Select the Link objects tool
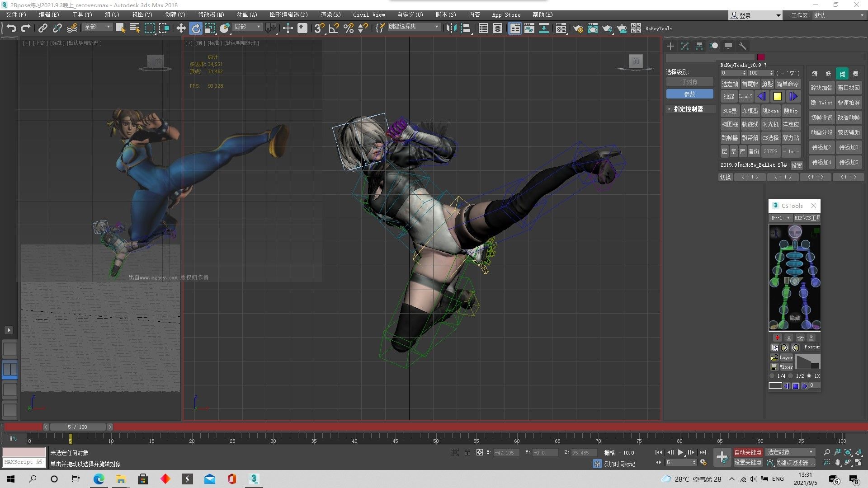868x488 pixels. coord(42,28)
